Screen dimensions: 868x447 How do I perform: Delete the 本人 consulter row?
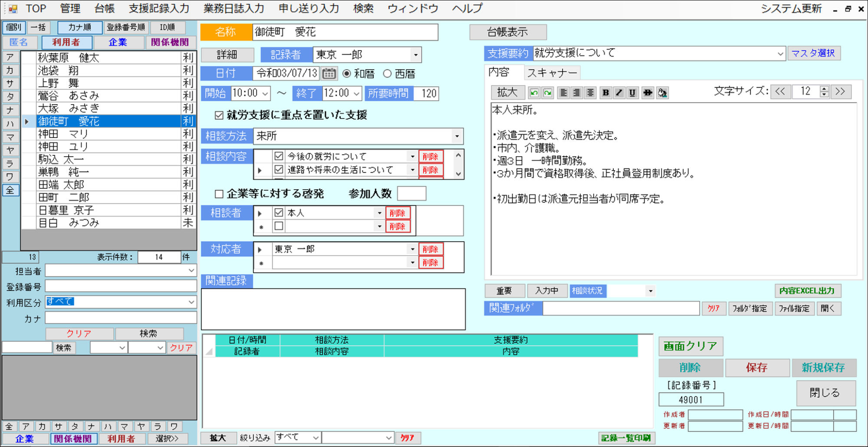click(x=398, y=213)
